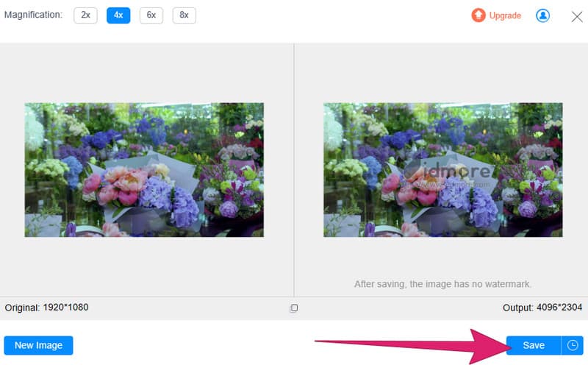588x365 pixels.
Task: Select the 2x magnification option
Action: [x=85, y=15]
